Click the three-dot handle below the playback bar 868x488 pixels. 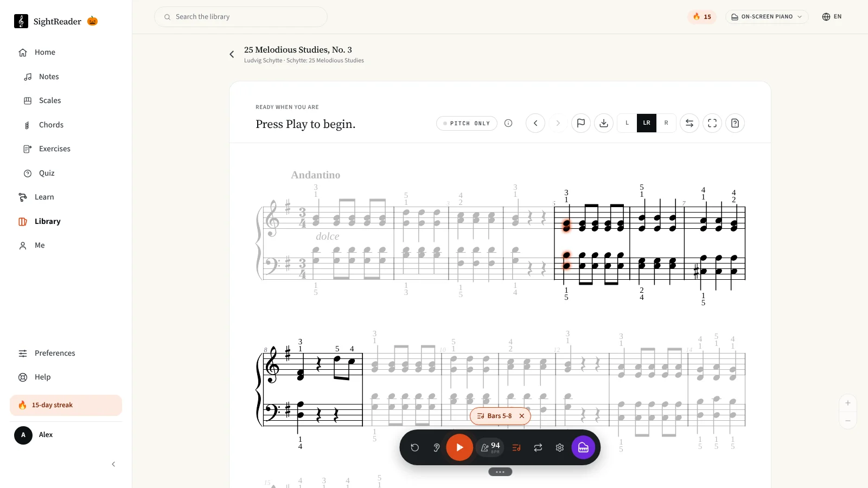click(500, 472)
